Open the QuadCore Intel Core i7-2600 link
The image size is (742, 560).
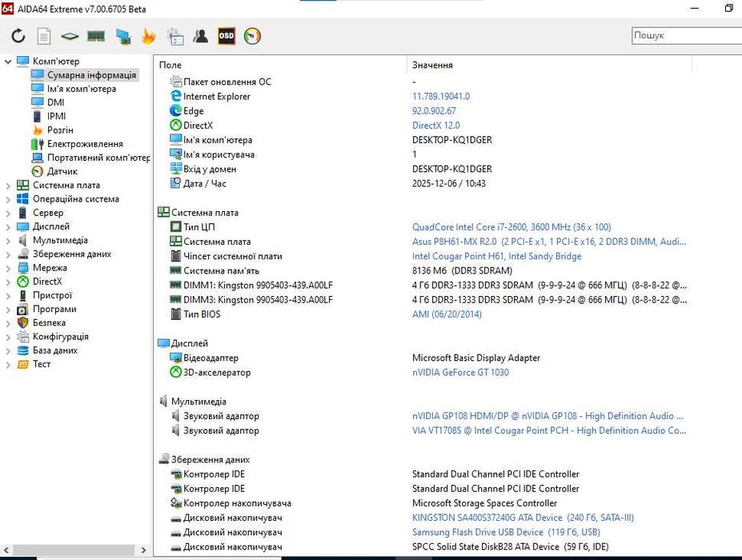(511, 227)
